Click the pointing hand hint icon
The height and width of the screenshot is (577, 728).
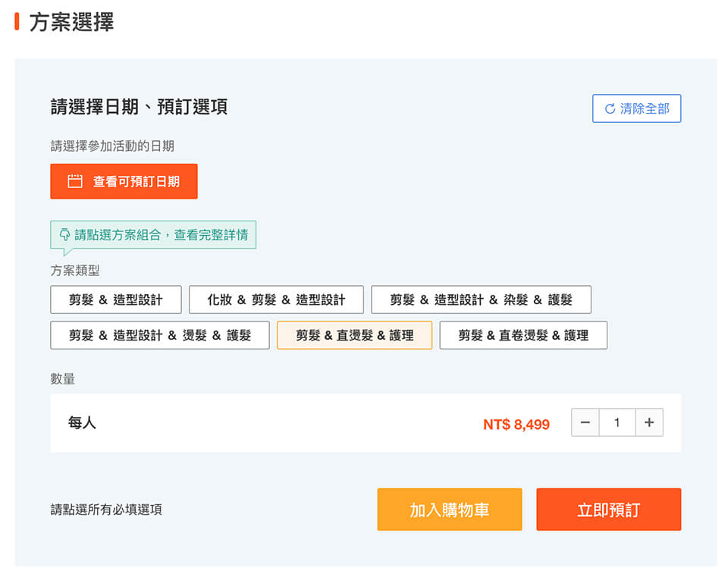tap(64, 234)
